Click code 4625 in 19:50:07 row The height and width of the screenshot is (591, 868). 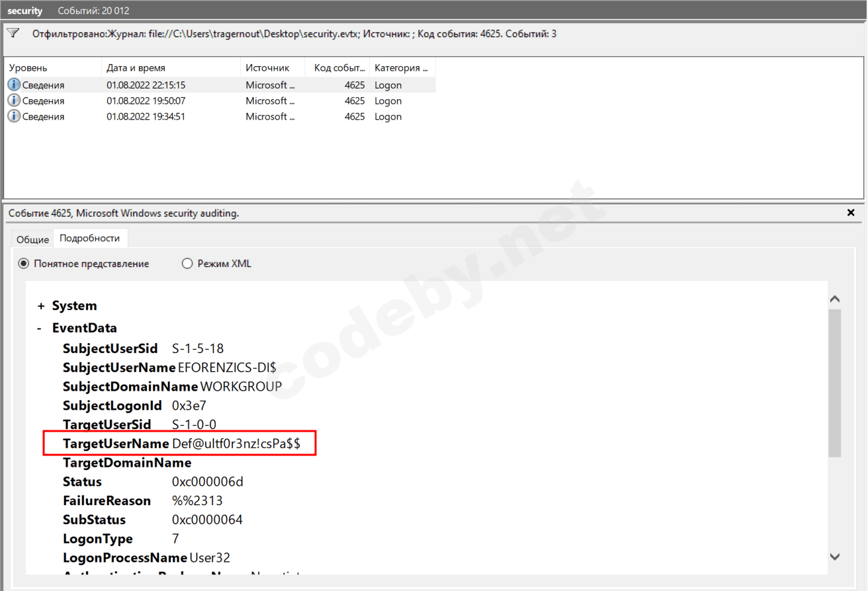[355, 100]
